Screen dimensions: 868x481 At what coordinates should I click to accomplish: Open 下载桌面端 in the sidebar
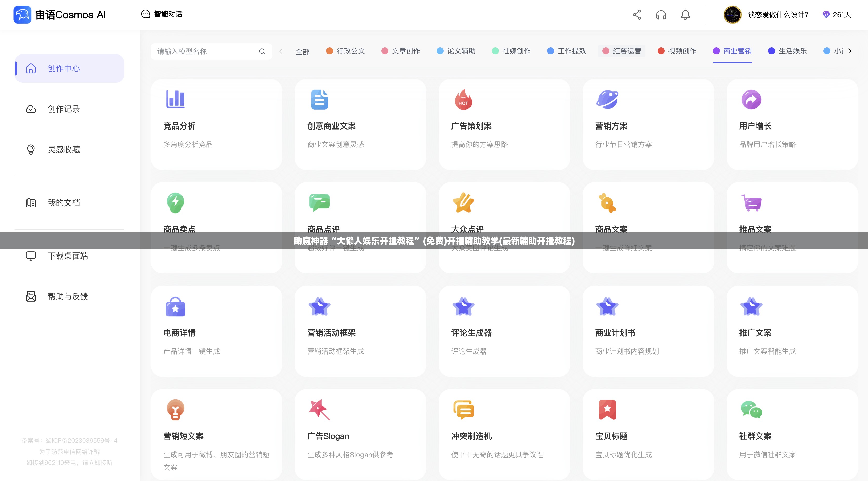(69, 256)
